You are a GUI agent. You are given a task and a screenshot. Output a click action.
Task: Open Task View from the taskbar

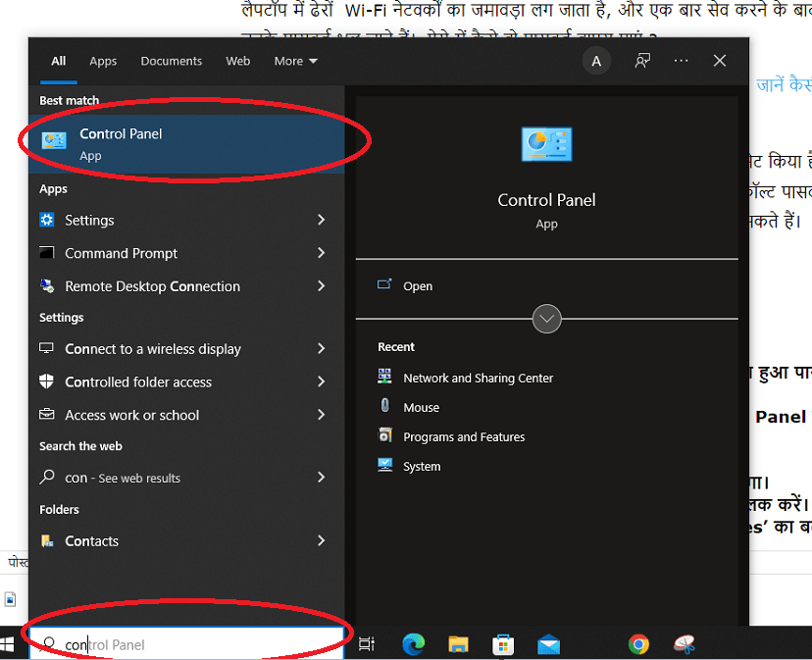[367, 644]
